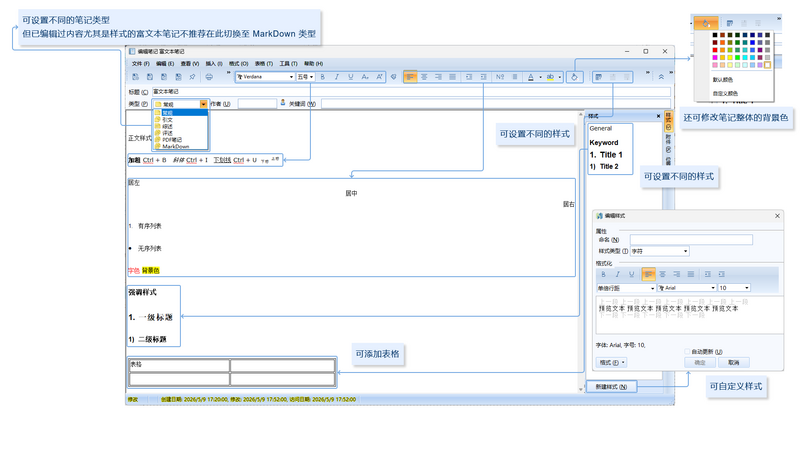Click the shrink font size icon
Image resolution: width=800 pixels, height=450 pixels.
(365, 77)
